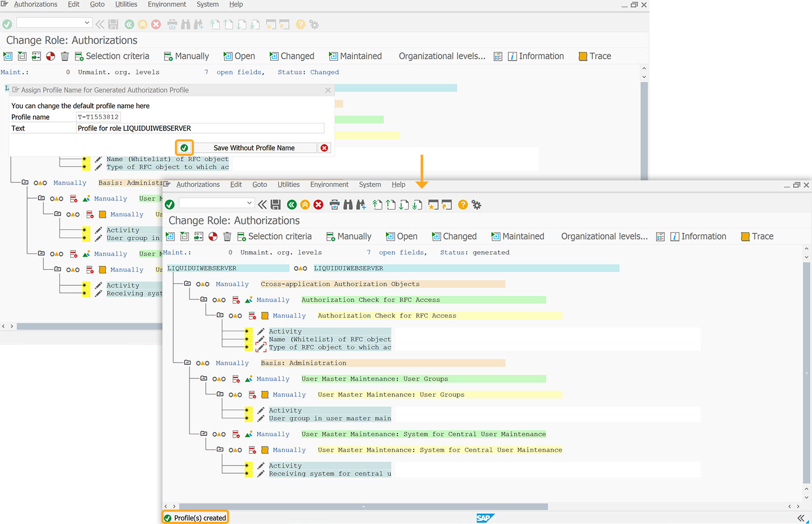Click the pencil icon beside Name (Whitelist) in front window

click(x=261, y=339)
